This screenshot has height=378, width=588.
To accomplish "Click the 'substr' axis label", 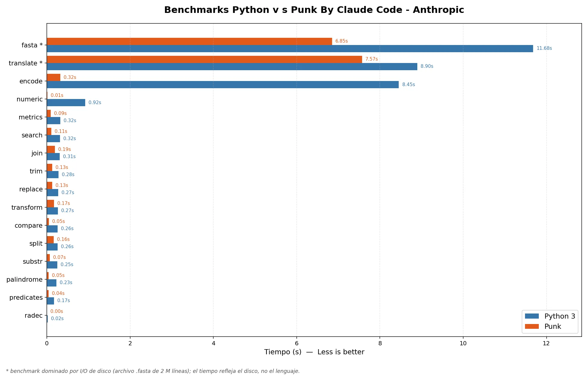I will (x=33, y=262).
